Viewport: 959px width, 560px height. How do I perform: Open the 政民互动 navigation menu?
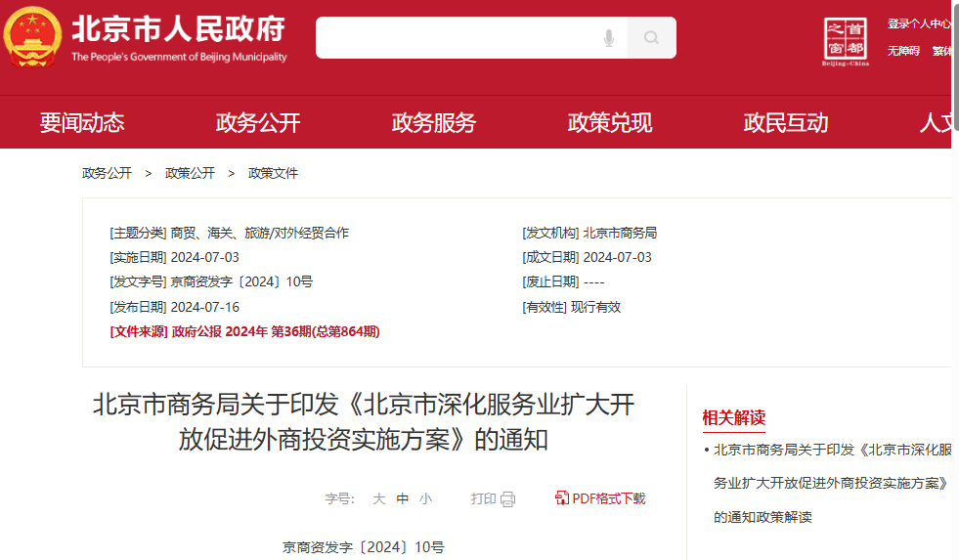786,123
